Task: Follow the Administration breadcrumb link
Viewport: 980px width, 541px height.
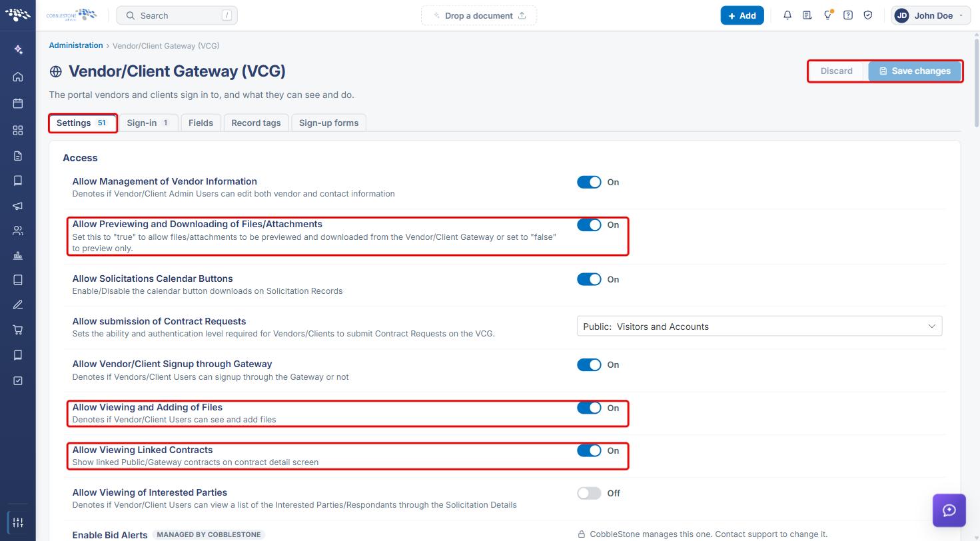Action: coord(76,45)
